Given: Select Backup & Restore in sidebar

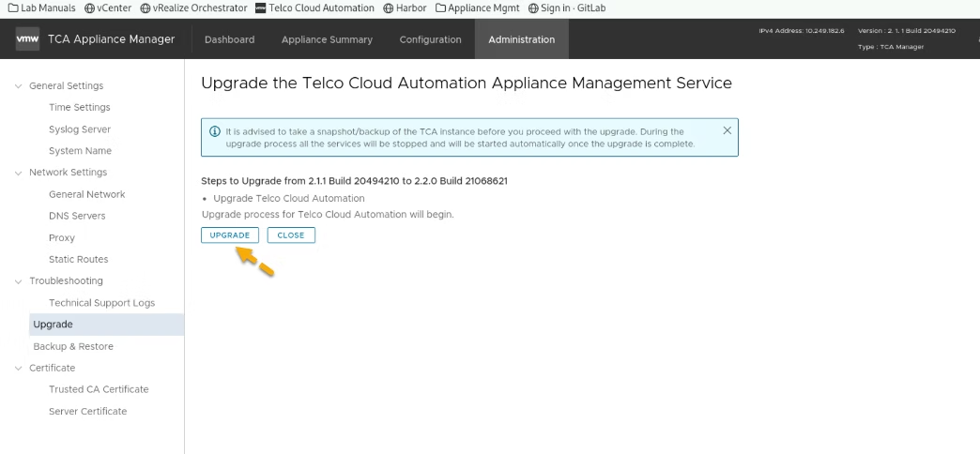Looking at the screenshot, I should point(73,346).
